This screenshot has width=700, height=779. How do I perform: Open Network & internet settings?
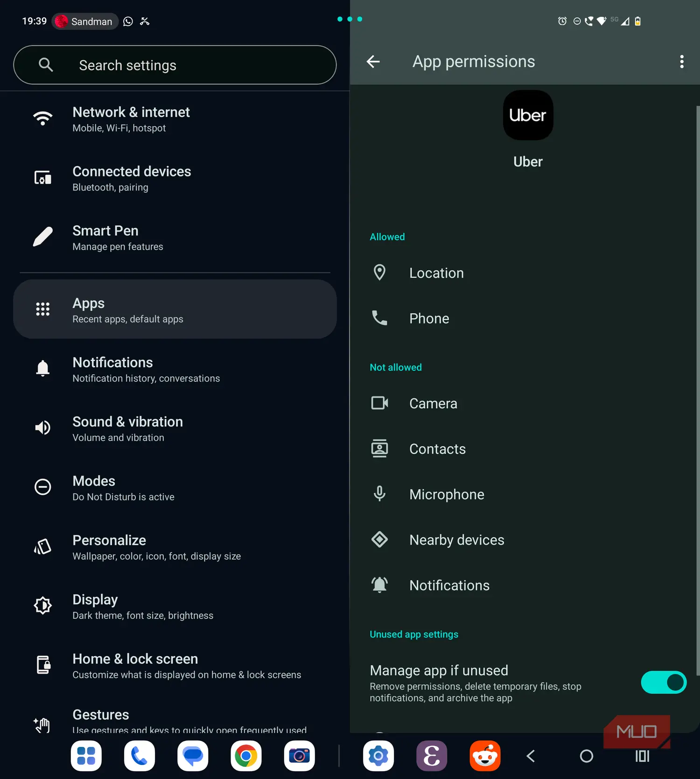tap(175, 119)
